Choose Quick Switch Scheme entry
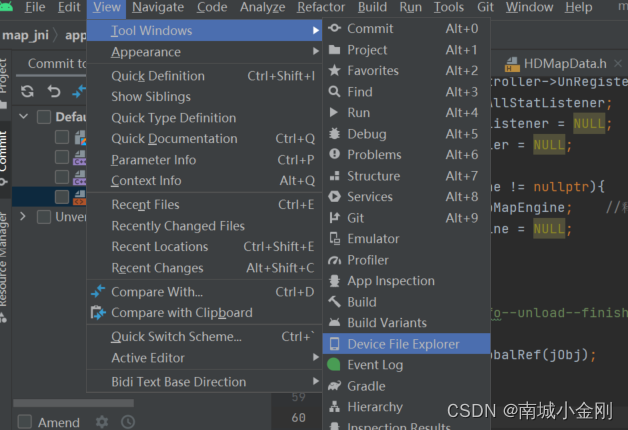The width and height of the screenshot is (628, 430). (x=204, y=336)
